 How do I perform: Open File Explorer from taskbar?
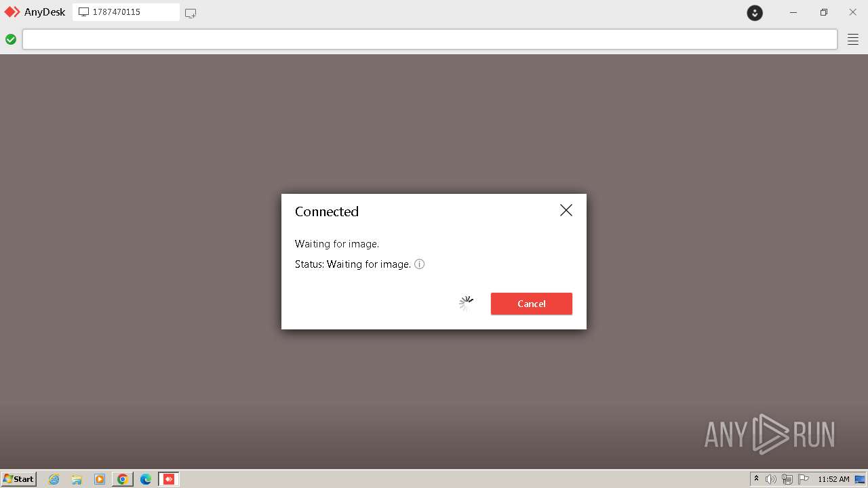(x=77, y=479)
